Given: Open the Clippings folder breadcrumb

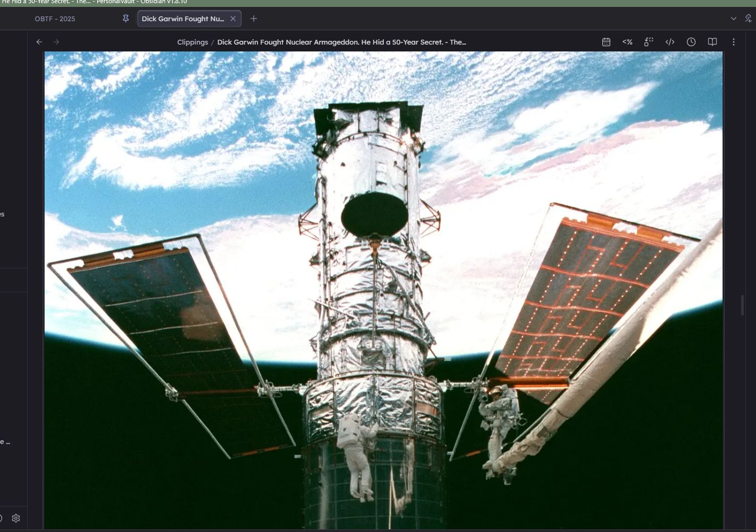Looking at the screenshot, I should (193, 42).
